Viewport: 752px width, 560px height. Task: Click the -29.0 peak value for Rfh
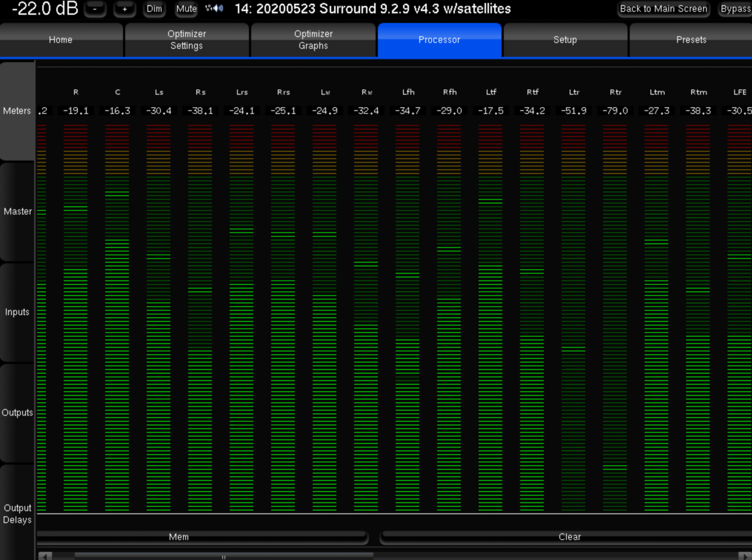pos(449,111)
